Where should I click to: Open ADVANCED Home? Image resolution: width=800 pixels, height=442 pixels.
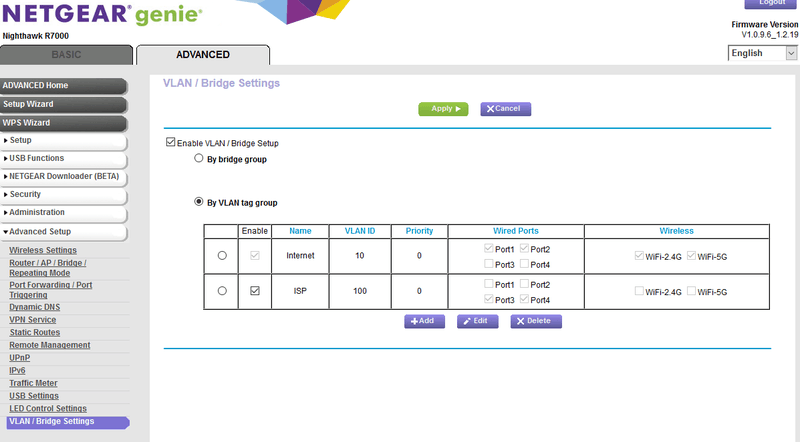(x=63, y=85)
